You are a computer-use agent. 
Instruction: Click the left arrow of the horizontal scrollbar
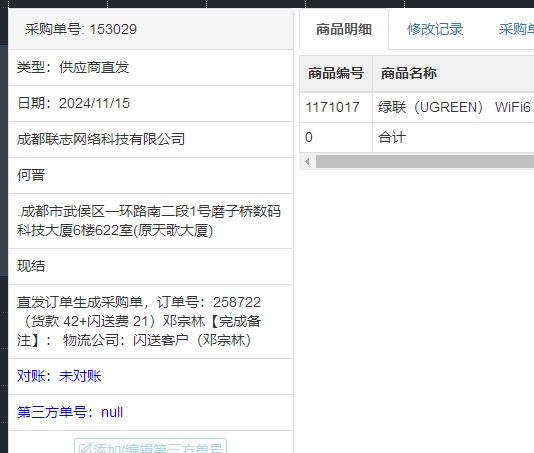tap(307, 161)
